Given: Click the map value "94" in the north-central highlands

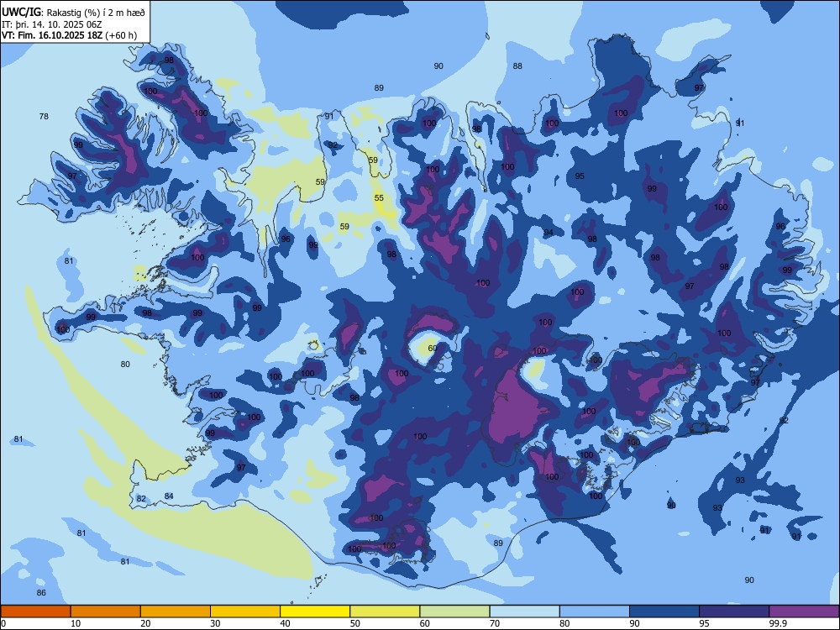Looking at the screenshot, I should point(548,233).
